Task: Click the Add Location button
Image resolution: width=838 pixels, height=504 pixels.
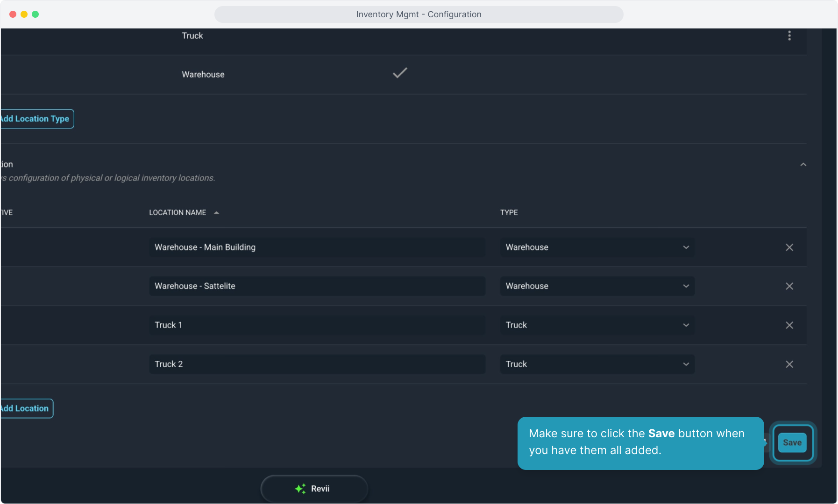Action: point(26,409)
